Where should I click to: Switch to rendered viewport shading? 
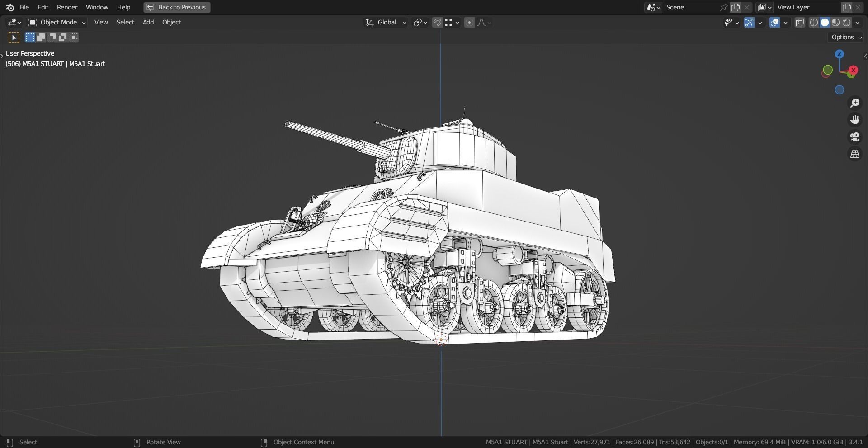click(x=846, y=22)
